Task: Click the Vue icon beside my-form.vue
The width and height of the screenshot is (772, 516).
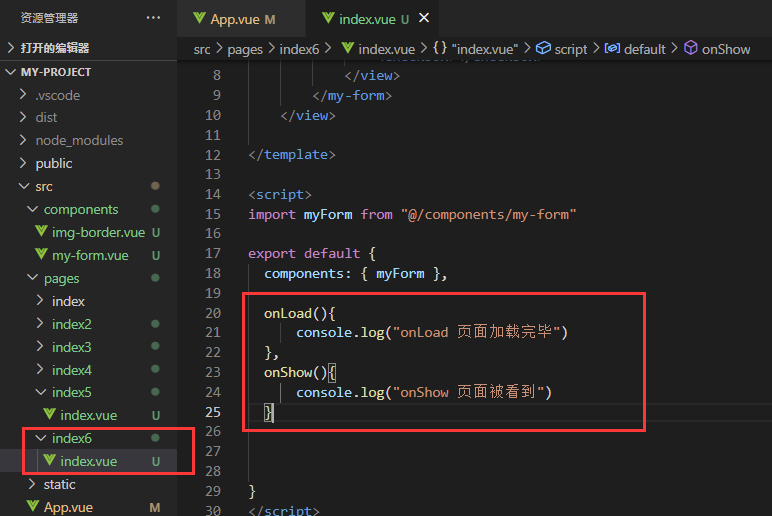Action: pos(41,254)
